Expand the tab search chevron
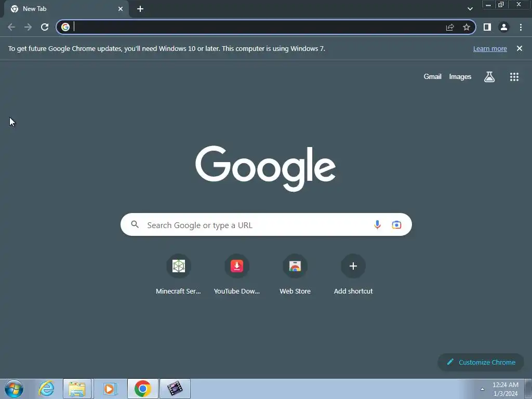 [x=470, y=9]
